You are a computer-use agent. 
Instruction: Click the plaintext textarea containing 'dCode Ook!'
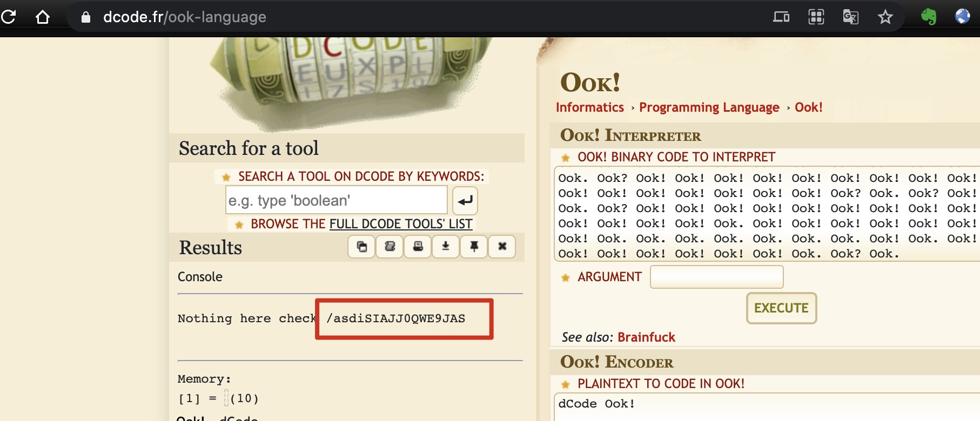pos(767,408)
